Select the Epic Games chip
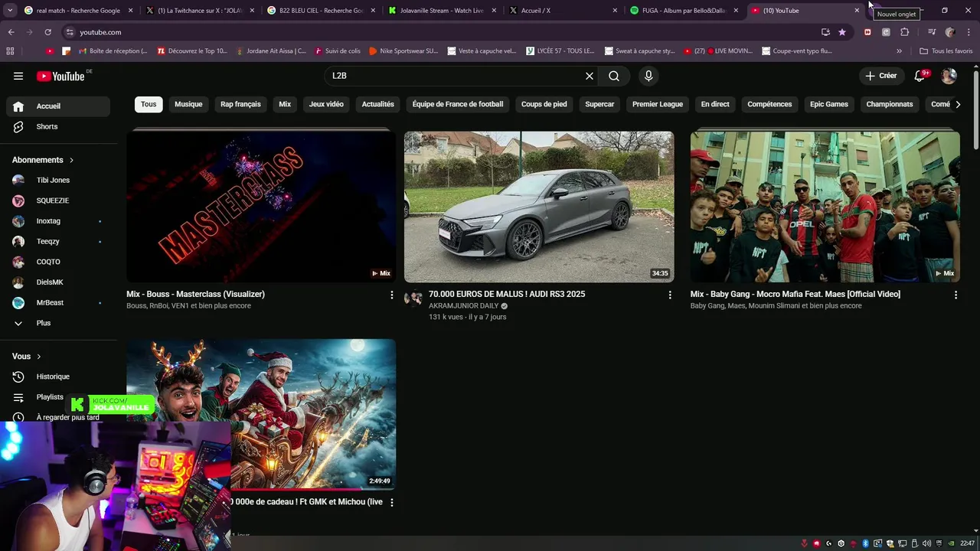The height and width of the screenshot is (551, 980). pyautogui.click(x=829, y=104)
